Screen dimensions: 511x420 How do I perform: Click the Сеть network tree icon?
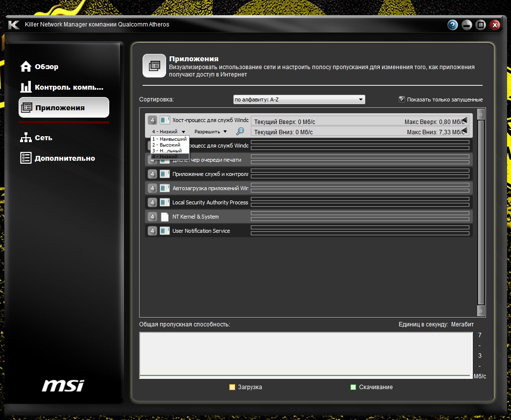tap(26, 138)
